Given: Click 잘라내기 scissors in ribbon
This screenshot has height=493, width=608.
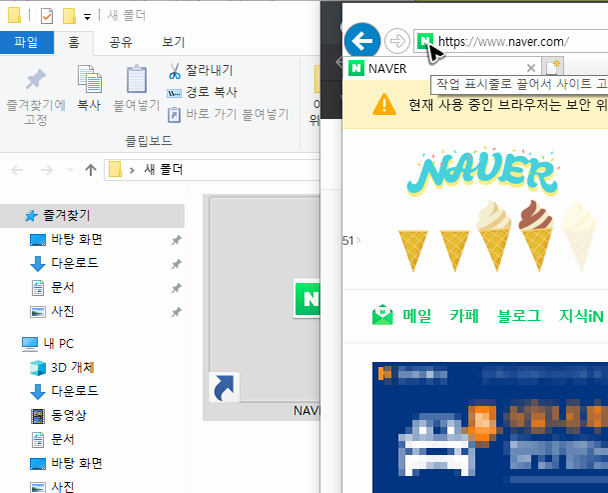Looking at the screenshot, I should click(x=200, y=70).
